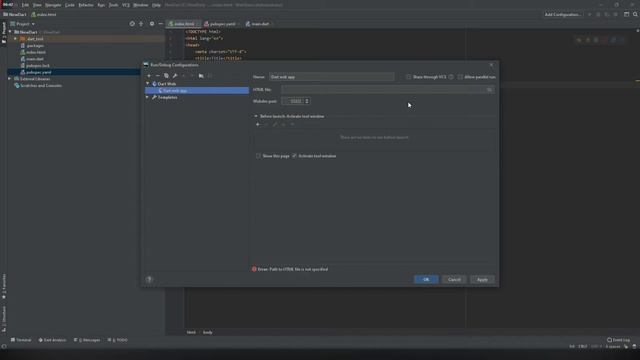
Task: Open the Project side tool window
Action: [x=4, y=33]
